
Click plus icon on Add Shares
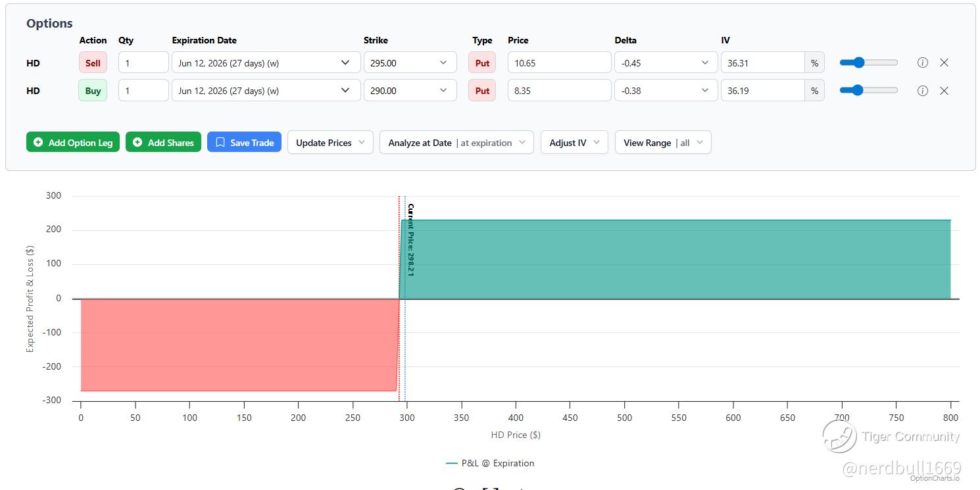pyautogui.click(x=137, y=142)
